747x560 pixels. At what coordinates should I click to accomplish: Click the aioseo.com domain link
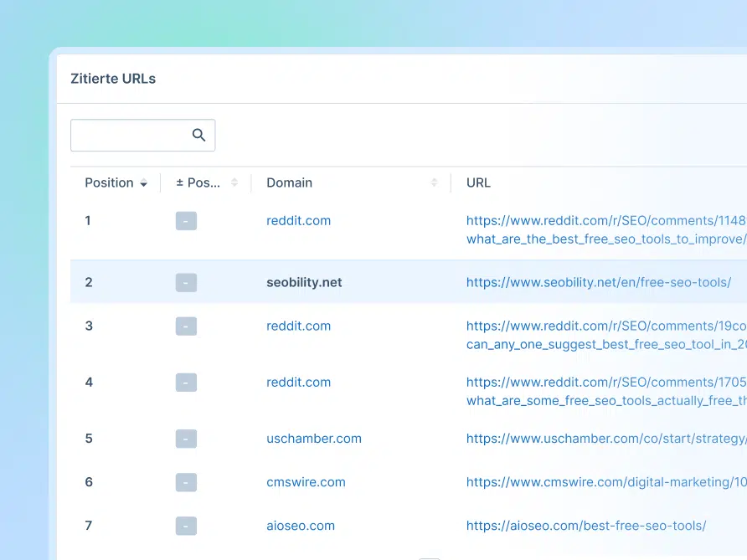(301, 526)
